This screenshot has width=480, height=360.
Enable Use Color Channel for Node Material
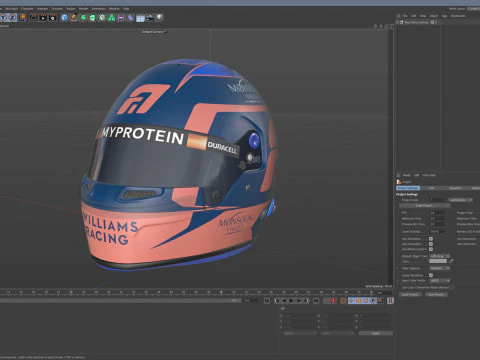tap(452, 287)
